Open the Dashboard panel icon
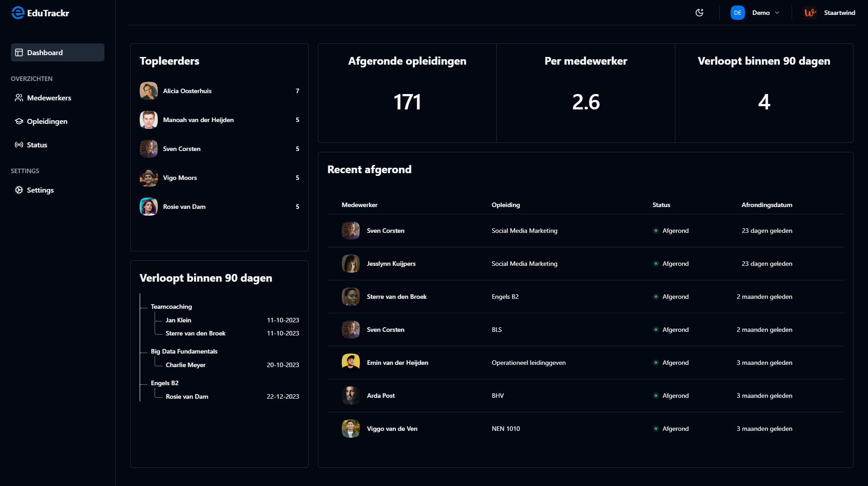Image resolution: width=868 pixels, height=486 pixels. [19, 52]
